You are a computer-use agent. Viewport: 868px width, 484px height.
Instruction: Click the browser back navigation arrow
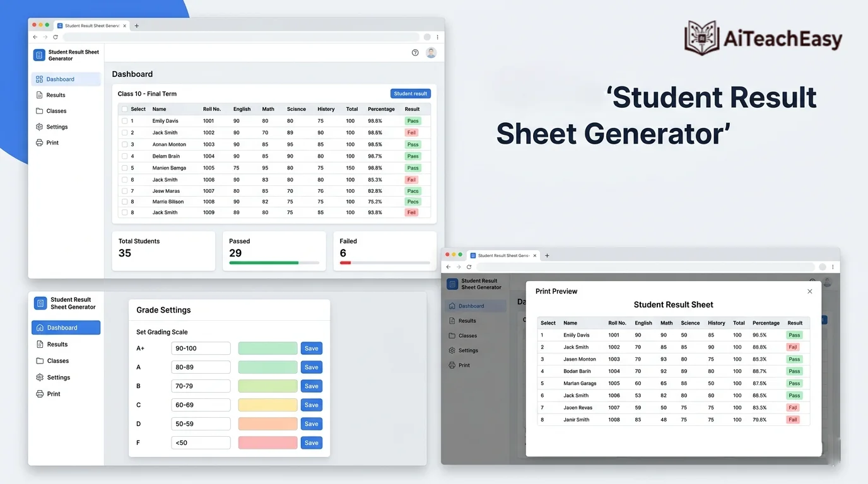tap(35, 37)
